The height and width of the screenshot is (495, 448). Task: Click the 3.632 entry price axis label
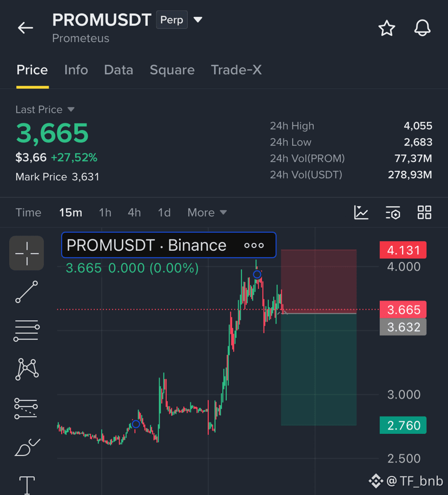coord(403,327)
